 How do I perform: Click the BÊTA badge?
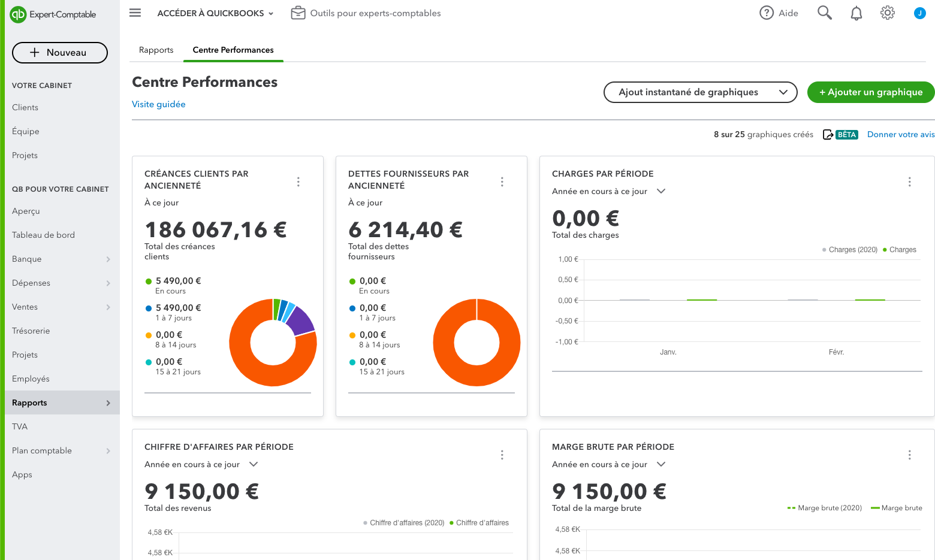(847, 135)
